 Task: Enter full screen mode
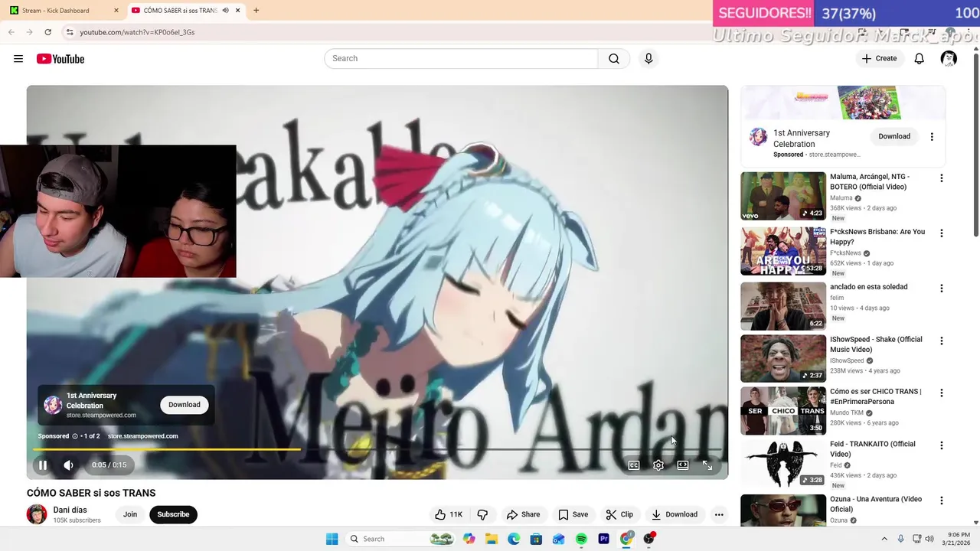pyautogui.click(x=707, y=465)
